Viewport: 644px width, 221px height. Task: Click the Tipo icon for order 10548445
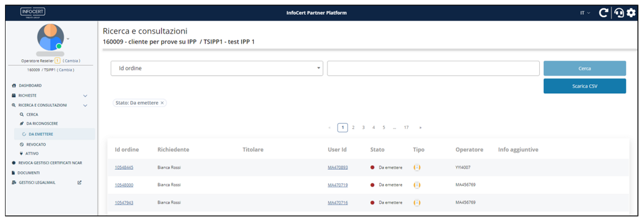(x=417, y=167)
